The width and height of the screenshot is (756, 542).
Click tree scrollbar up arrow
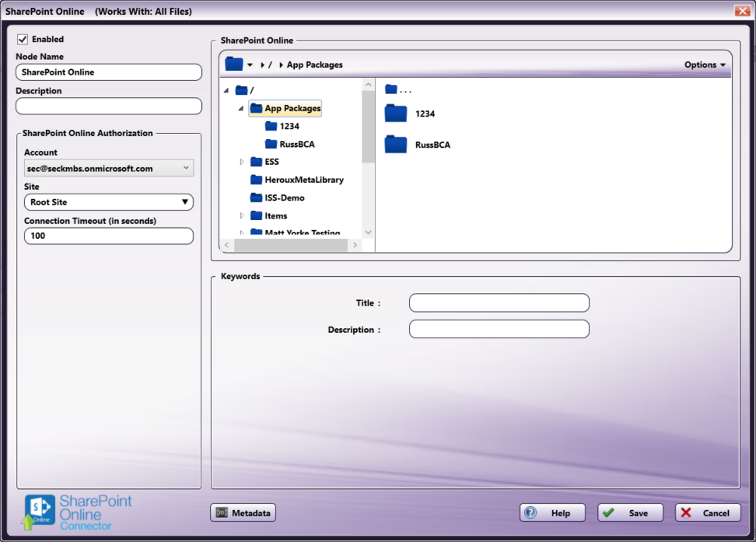tap(369, 85)
